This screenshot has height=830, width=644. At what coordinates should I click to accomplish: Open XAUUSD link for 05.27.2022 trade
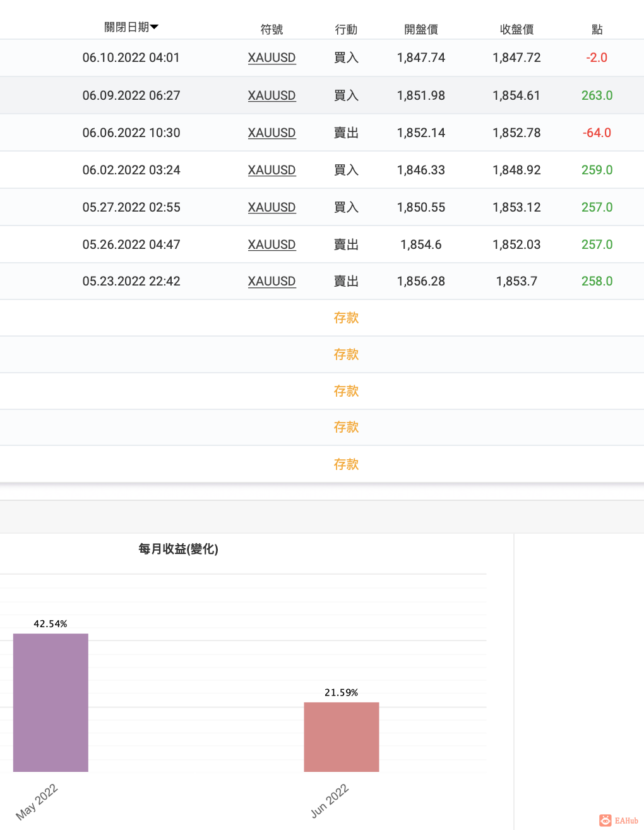271,207
